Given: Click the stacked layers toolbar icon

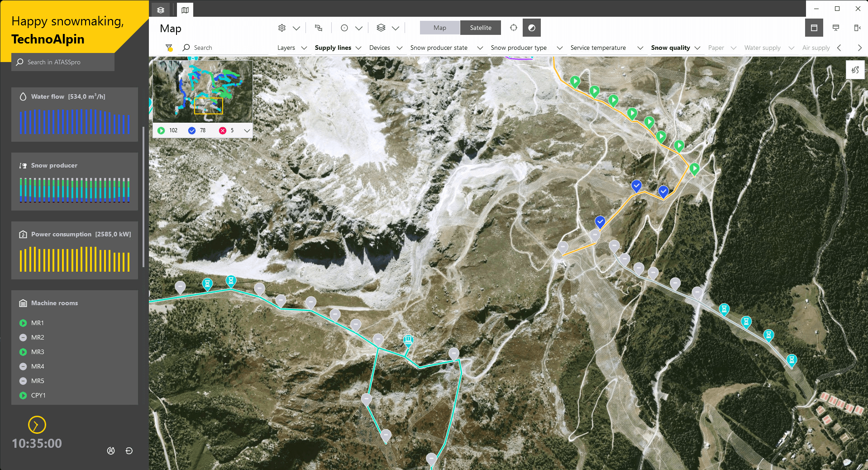Looking at the screenshot, I should coord(381,28).
